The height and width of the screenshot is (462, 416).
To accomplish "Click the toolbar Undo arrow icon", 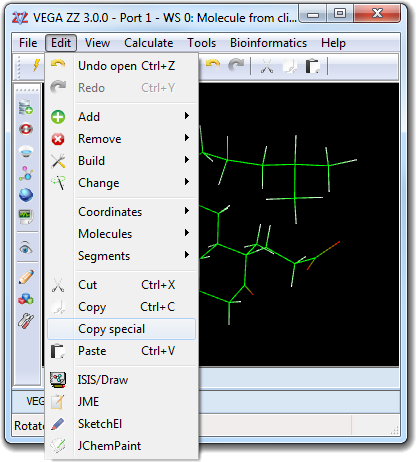I will coord(213,65).
